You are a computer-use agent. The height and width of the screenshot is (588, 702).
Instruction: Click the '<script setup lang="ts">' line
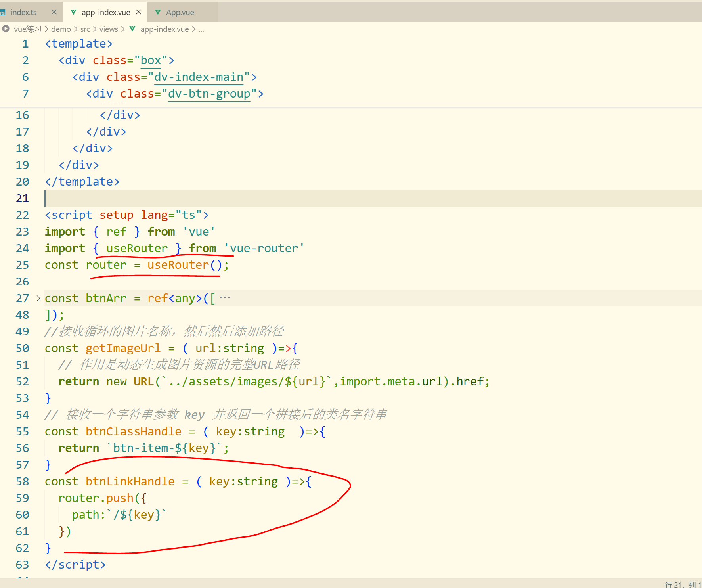click(x=127, y=215)
